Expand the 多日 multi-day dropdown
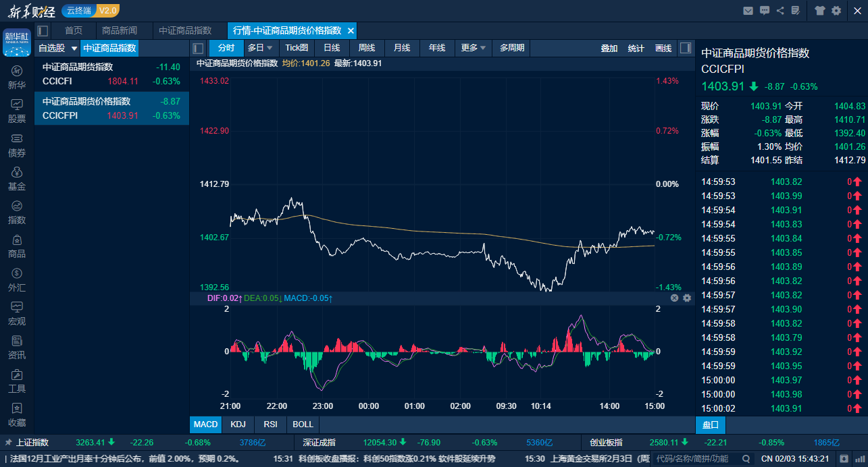The height and width of the screenshot is (467, 868). [x=260, y=48]
